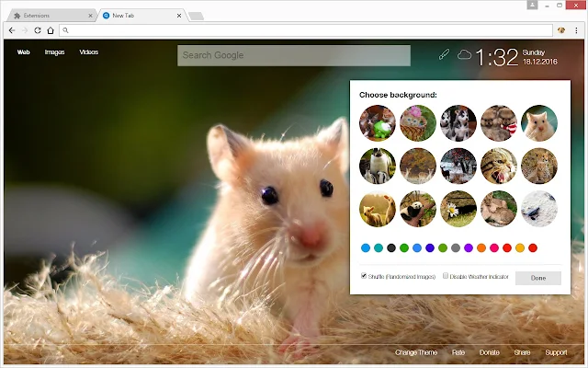
Task: Select the dark indigo color swatch
Action: tap(430, 247)
